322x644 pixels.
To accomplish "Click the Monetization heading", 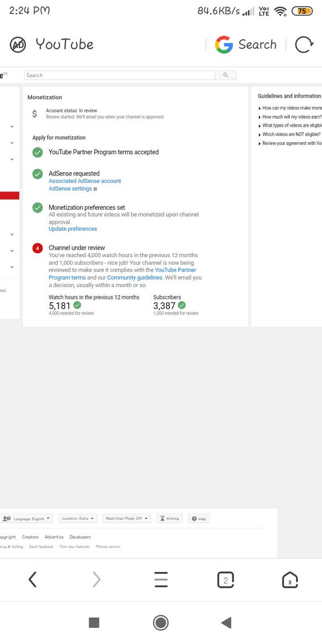I will 45,98.
